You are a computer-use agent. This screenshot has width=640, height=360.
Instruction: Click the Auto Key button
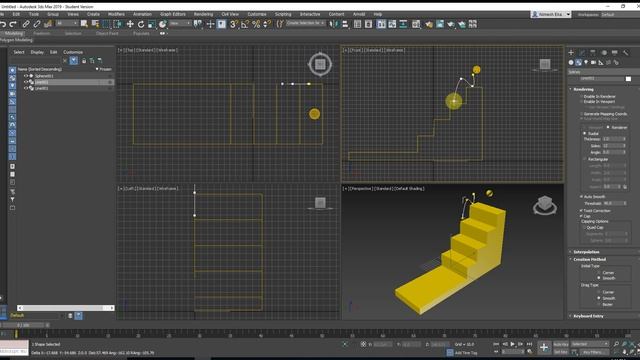(561, 344)
